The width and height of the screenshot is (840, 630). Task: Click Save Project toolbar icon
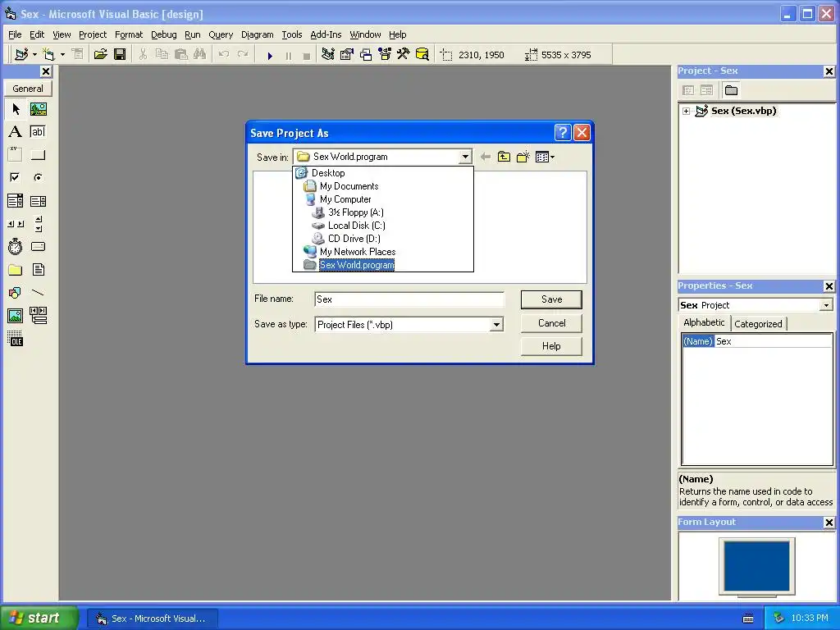[x=120, y=54]
